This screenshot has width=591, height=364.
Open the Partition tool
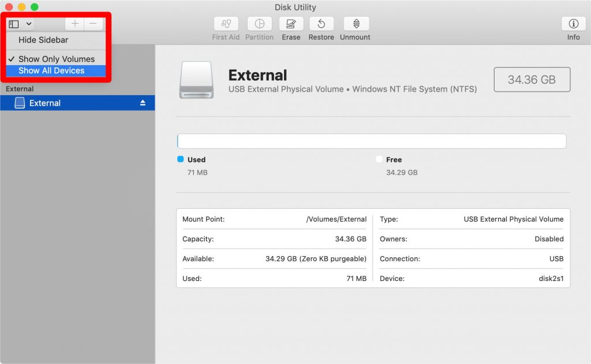click(259, 24)
